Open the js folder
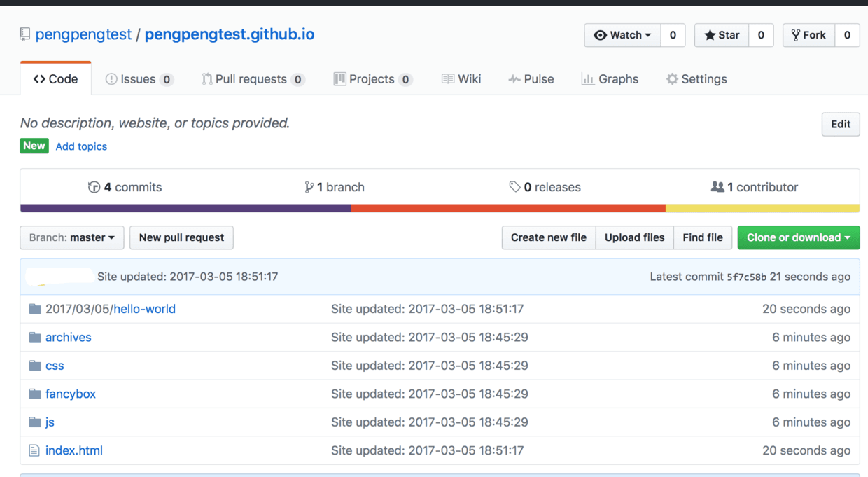868x477 pixels. (x=50, y=422)
